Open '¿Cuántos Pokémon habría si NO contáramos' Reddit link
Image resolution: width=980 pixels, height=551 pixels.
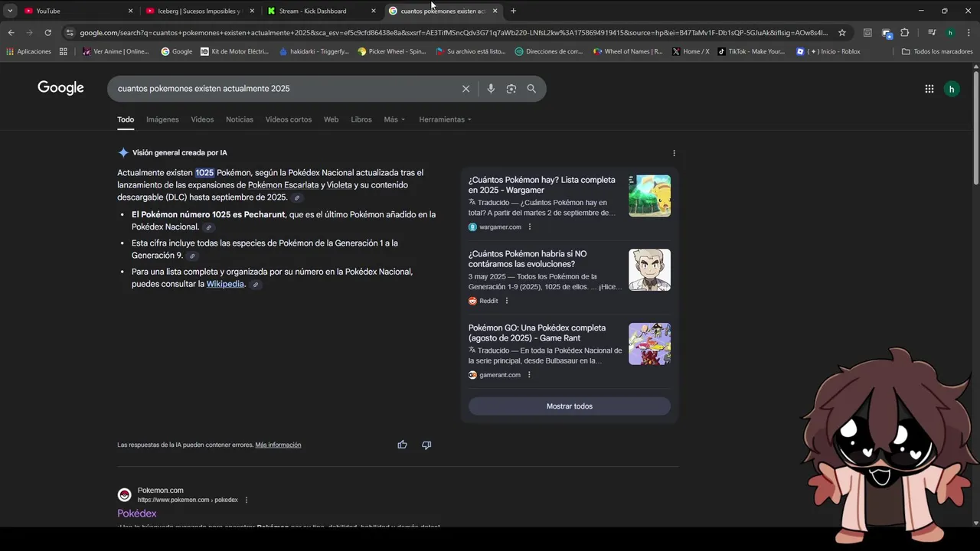tap(528, 259)
